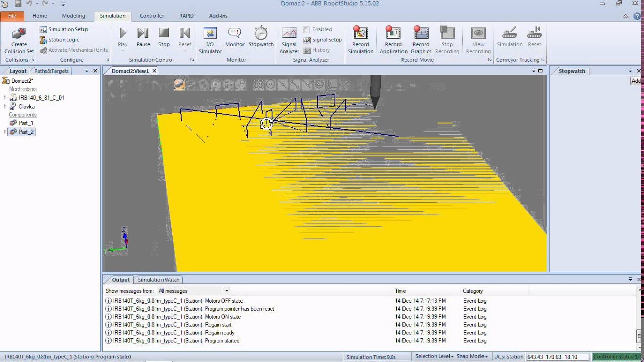Click the Undo icon in quick access toolbar
This screenshot has height=362, width=644.
29,4
